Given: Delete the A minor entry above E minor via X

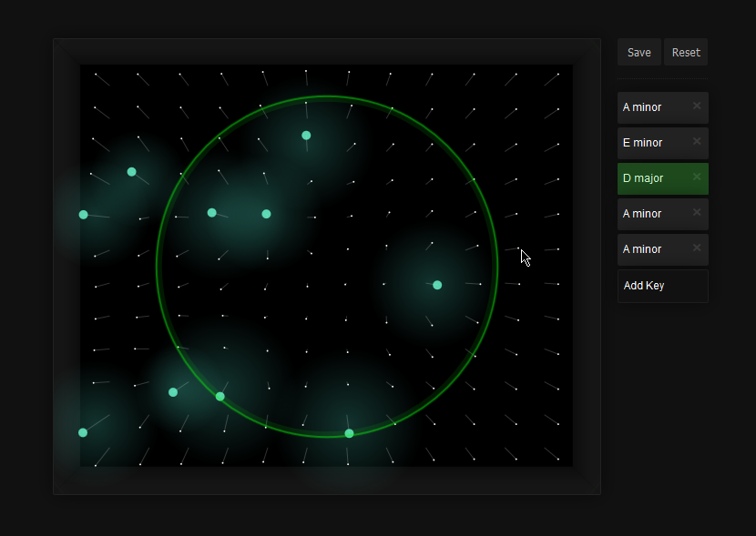Looking at the screenshot, I should coord(697,106).
